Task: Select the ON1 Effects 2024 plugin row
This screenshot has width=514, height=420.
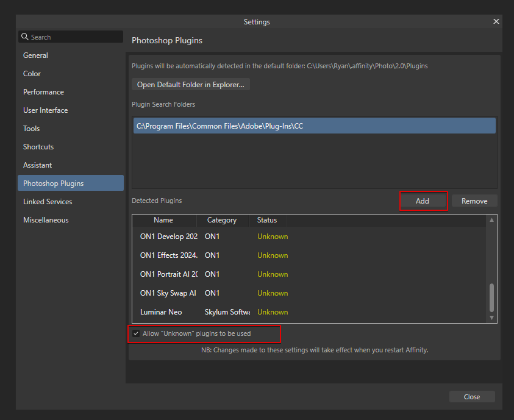Action: coord(309,255)
